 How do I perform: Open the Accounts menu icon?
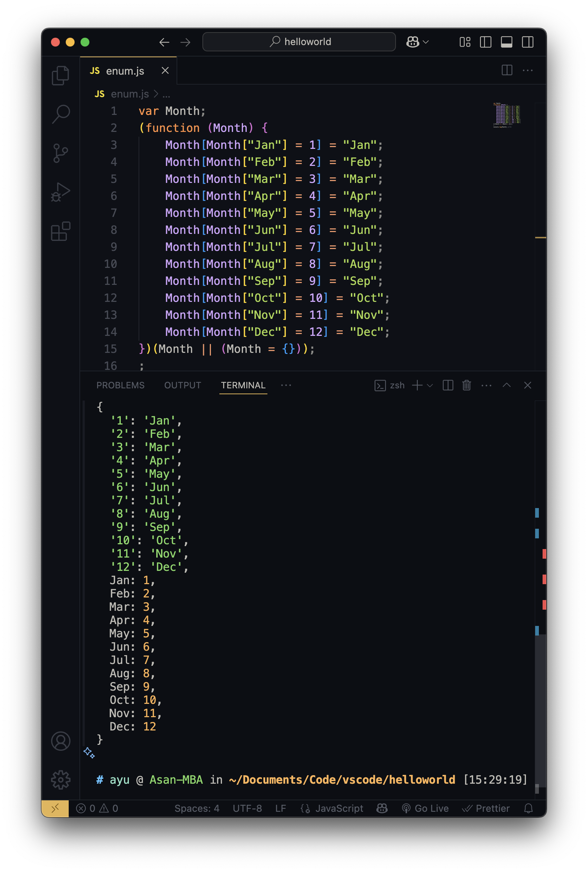coord(60,741)
